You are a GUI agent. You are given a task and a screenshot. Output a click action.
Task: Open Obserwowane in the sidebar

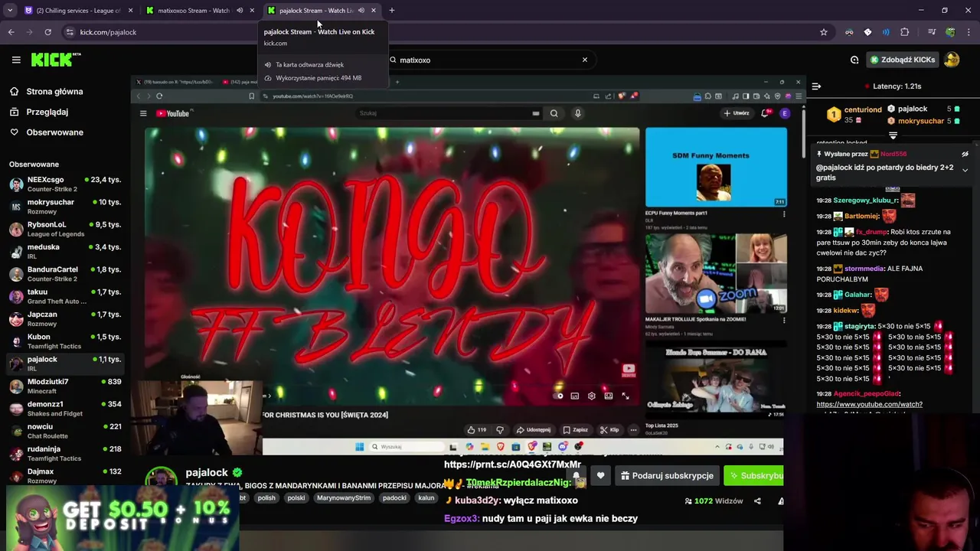click(54, 132)
